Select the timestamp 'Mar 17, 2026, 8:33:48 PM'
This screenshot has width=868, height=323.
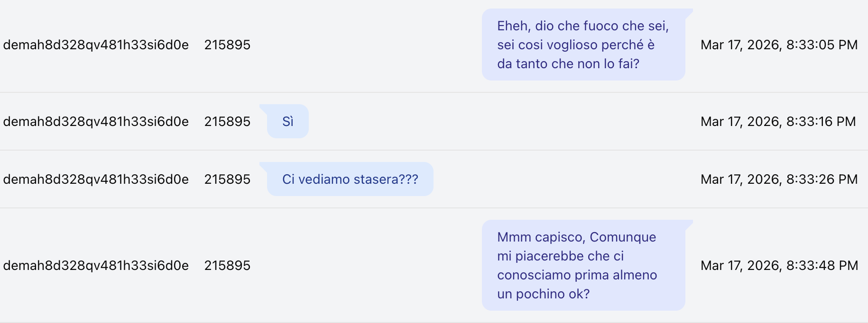pos(779,266)
